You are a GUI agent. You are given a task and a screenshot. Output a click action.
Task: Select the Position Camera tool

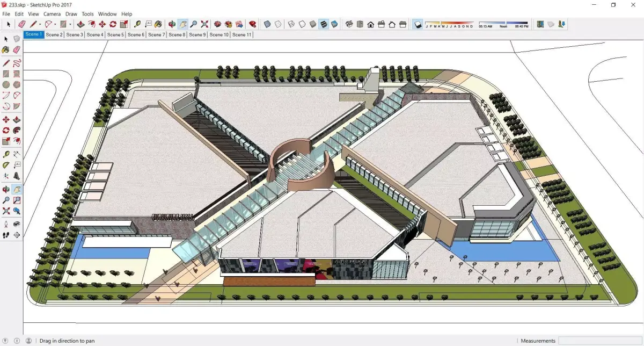click(x=6, y=224)
